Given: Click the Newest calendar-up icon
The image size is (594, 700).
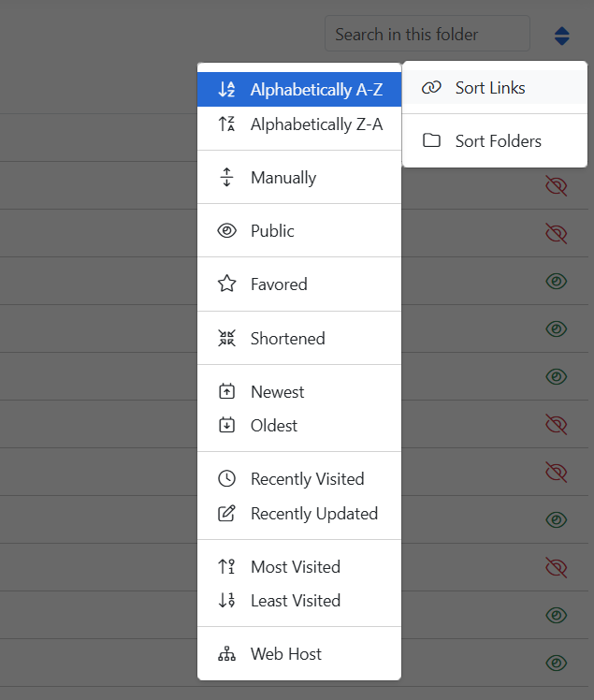Looking at the screenshot, I should 226,391.
